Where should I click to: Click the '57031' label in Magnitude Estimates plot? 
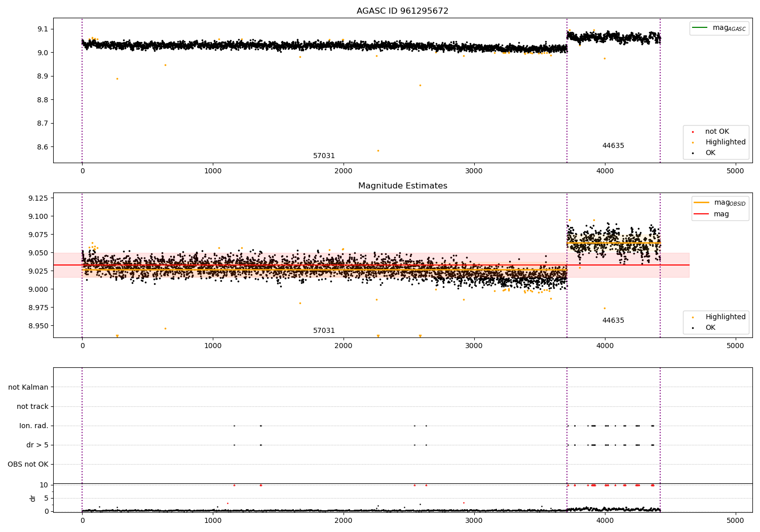[x=324, y=331]
